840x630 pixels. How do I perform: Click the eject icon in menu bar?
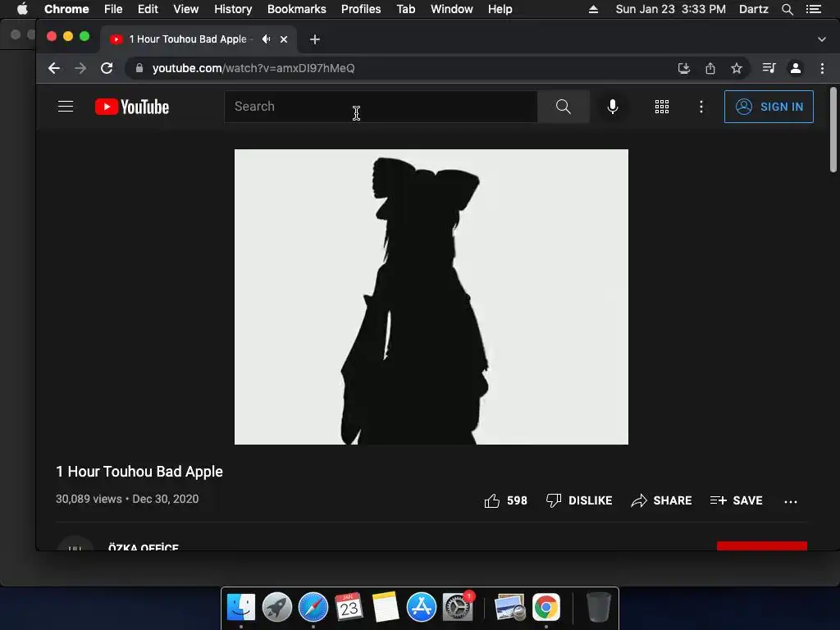(593, 9)
